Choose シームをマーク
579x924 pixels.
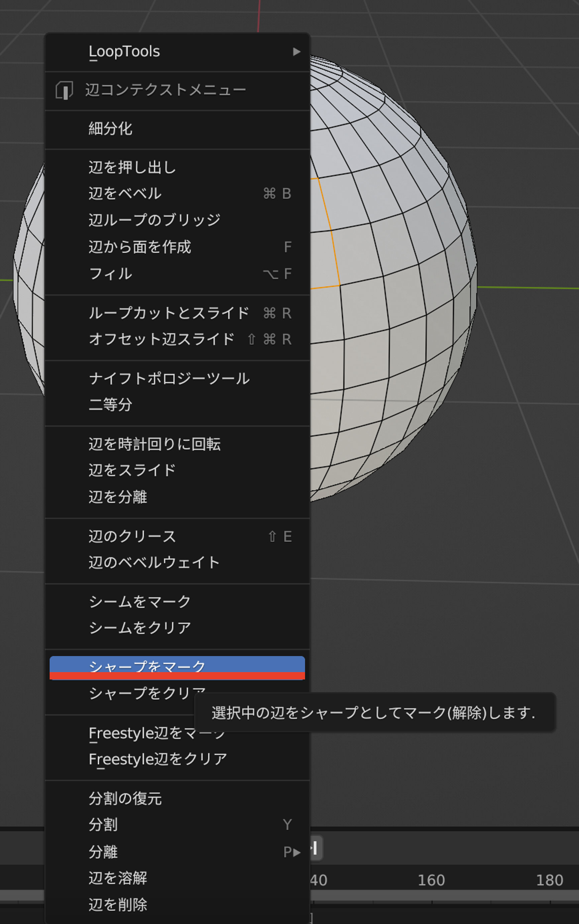tap(177, 602)
